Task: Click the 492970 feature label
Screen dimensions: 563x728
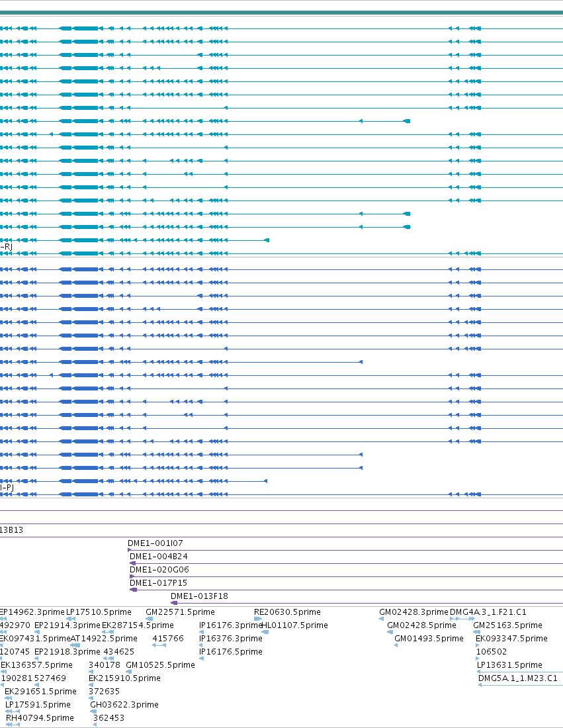Action: 15,625
